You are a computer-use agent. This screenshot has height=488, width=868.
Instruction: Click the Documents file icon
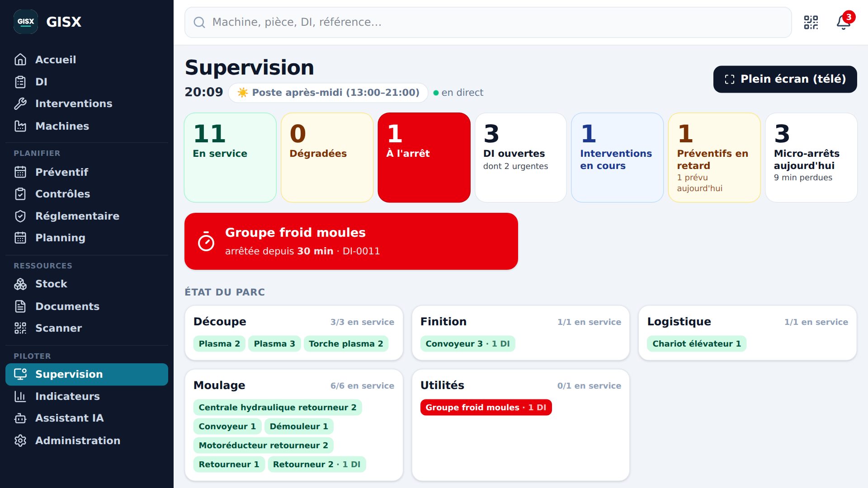(x=20, y=306)
